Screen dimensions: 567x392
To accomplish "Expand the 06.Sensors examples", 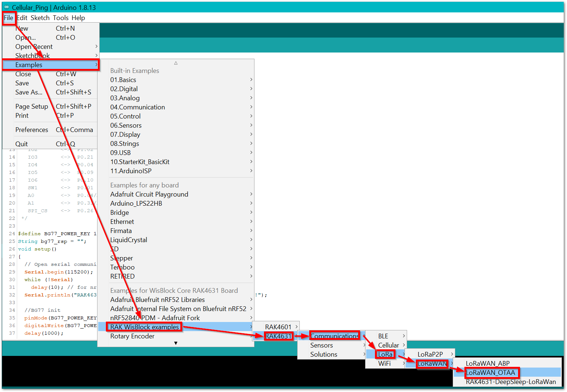I will click(x=176, y=125).
